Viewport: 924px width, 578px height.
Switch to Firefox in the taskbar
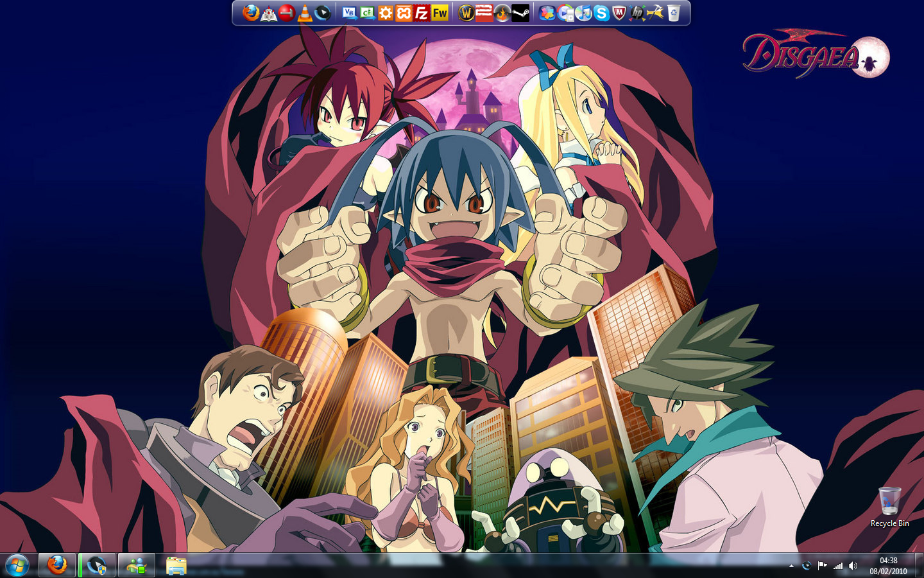click(57, 566)
